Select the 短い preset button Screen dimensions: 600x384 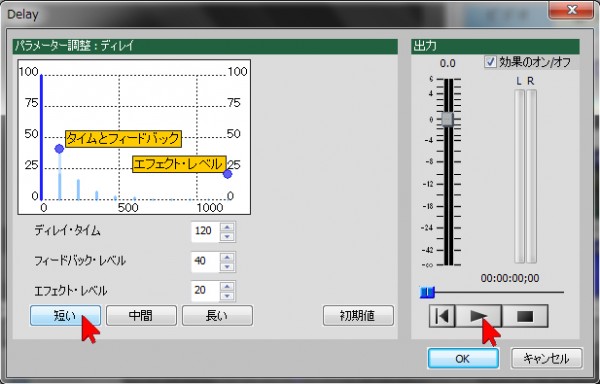65,316
